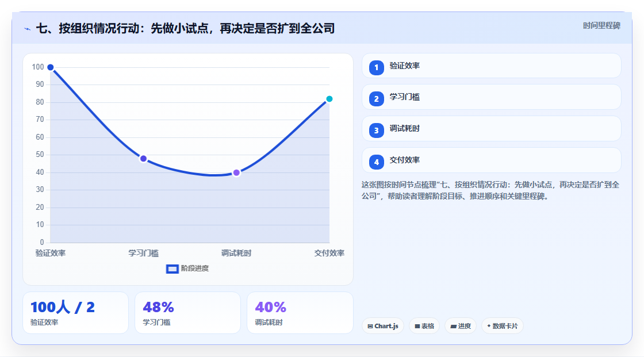Open the 验证效率 milestone row

point(491,66)
